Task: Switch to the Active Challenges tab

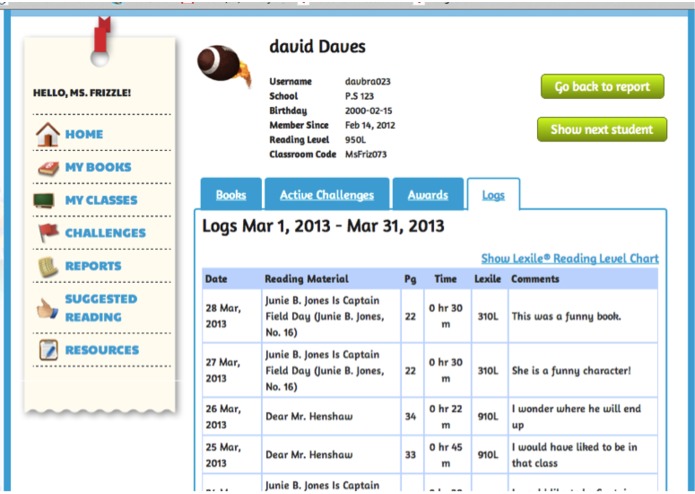Action: [x=327, y=194]
